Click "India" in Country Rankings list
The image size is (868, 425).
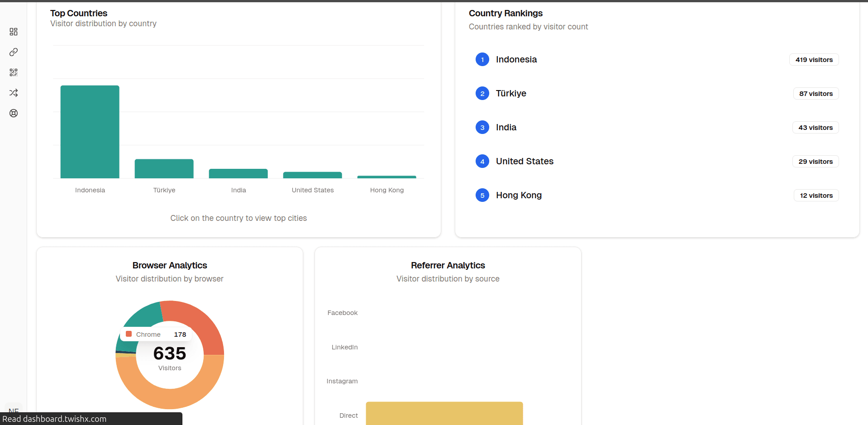pyautogui.click(x=506, y=127)
